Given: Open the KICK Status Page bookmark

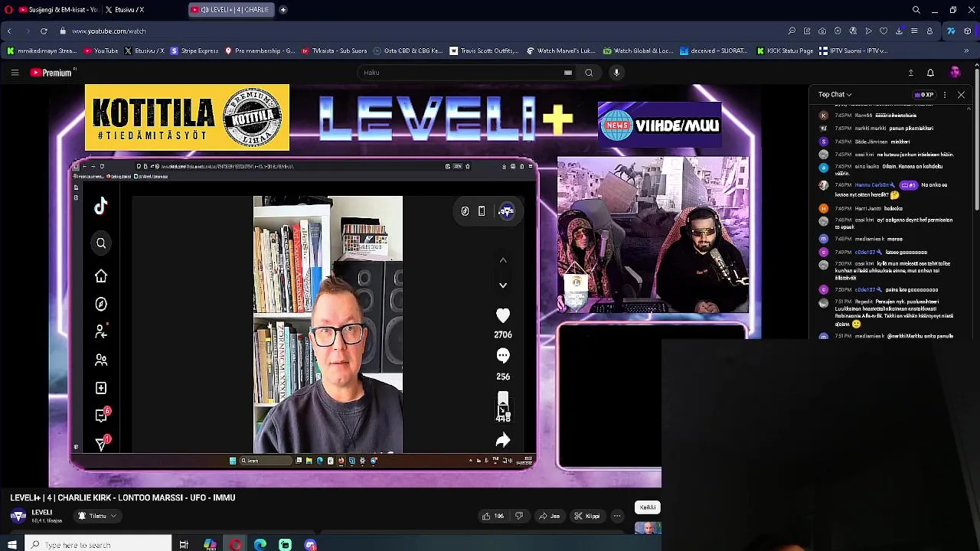Looking at the screenshot, I should [785, 51].
